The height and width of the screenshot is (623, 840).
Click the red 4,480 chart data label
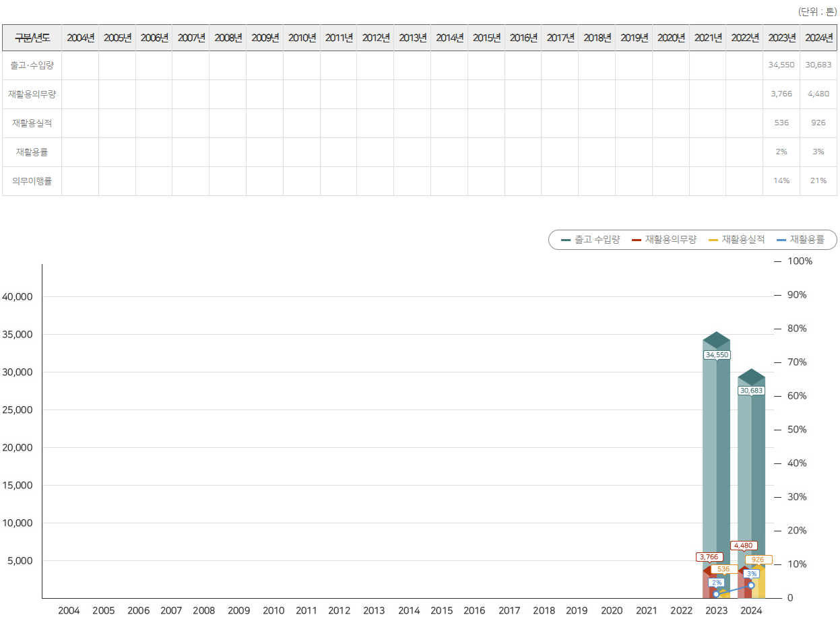[743, 546]
